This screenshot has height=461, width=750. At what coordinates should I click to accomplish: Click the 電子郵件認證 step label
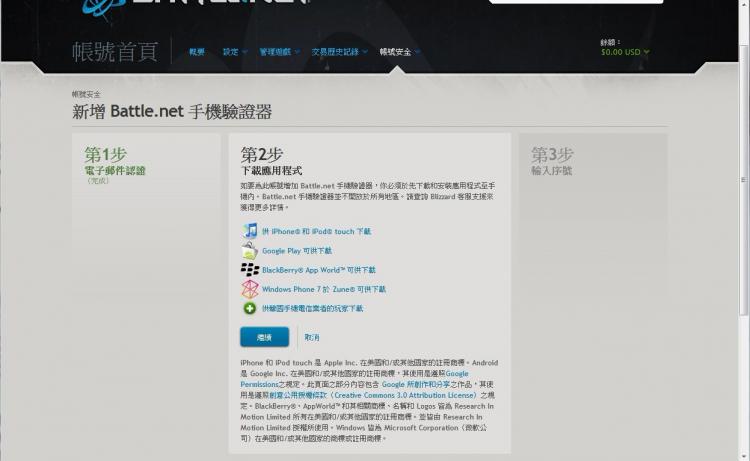coord(115,171)
